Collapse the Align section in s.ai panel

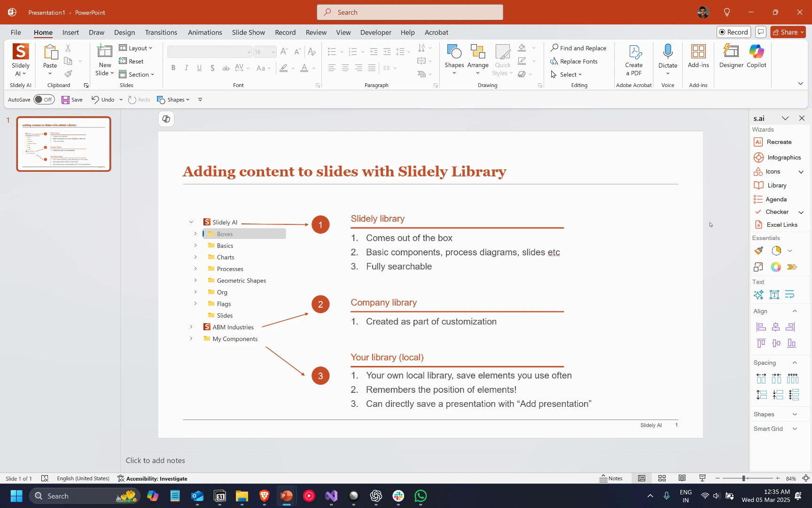pyautogui.click(x=795, y=311)
